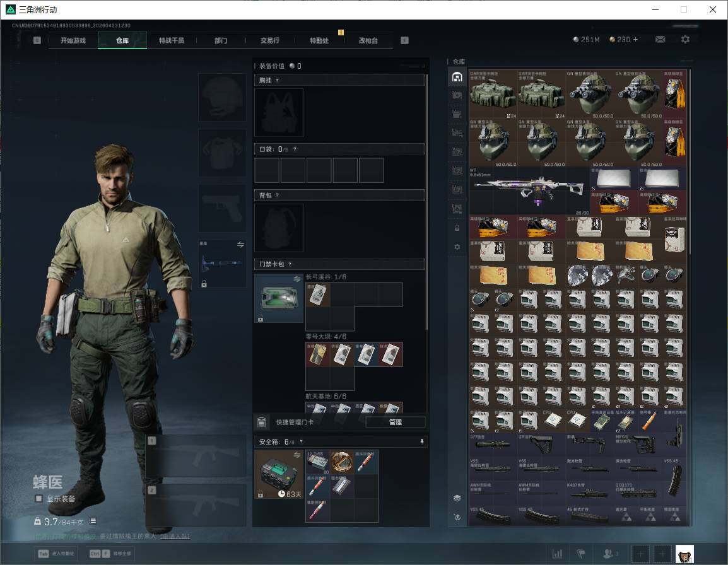This screenshot has width=728, height=565.
Task: Click the flag icon in the bottom bar
Action: click(x=580, y=554)
